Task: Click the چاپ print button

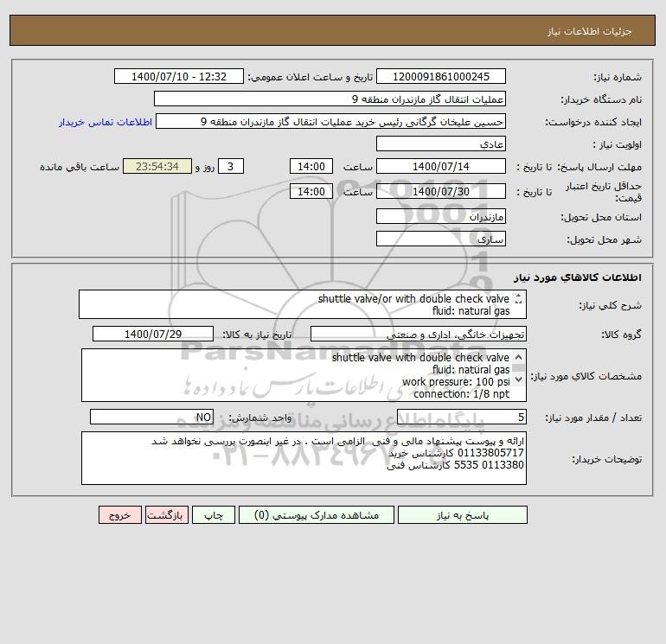Action: pyautogui.click(x=214, y=515)
